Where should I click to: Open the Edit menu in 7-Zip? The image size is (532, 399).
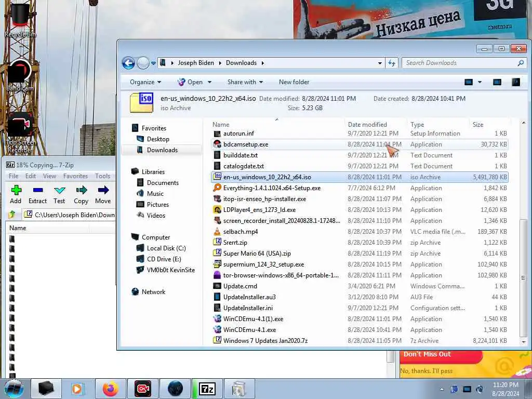31,176
